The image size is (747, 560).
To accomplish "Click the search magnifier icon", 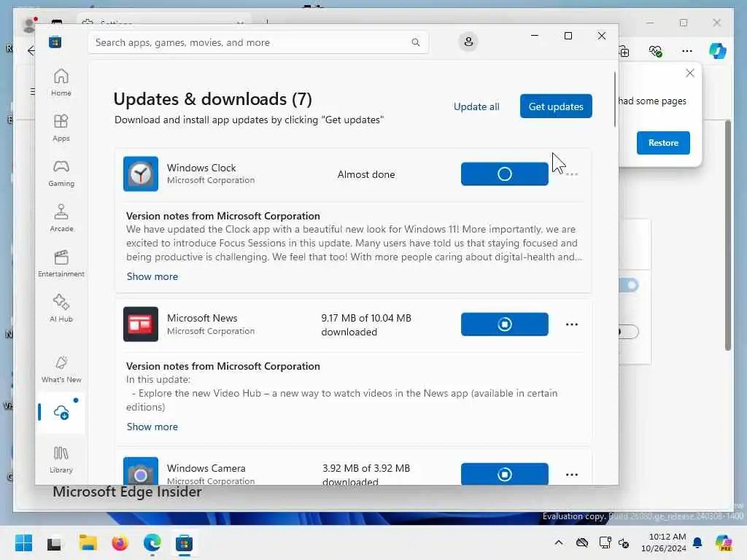I will pyautogui.click(x=415, y=42).
